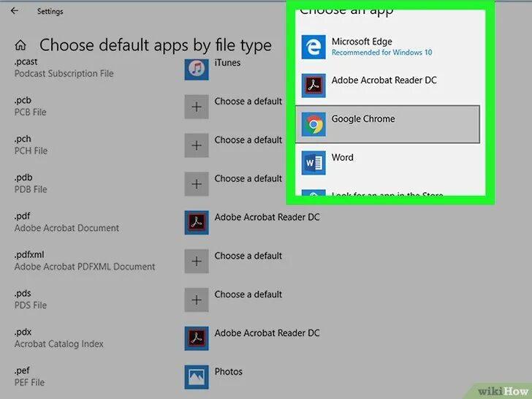Click the Photos icon for .pef
This screenshot has width=532, height=399.
coord(197,377)
